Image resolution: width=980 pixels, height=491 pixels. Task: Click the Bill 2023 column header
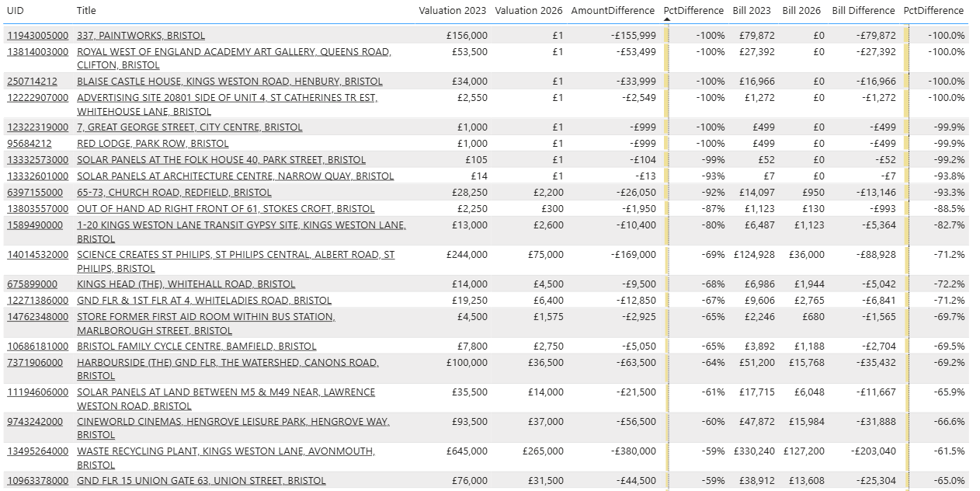coord(752,11)
